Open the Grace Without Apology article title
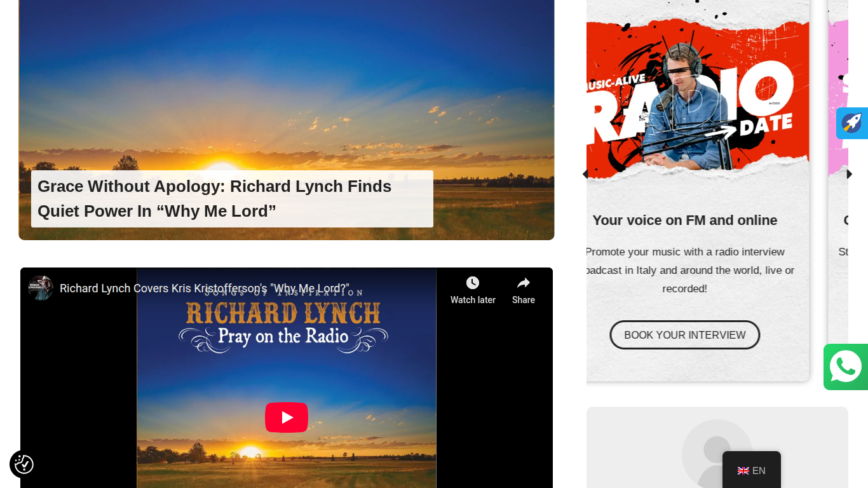This screenshot has width=868, height=488. click(x=215, y=198)
